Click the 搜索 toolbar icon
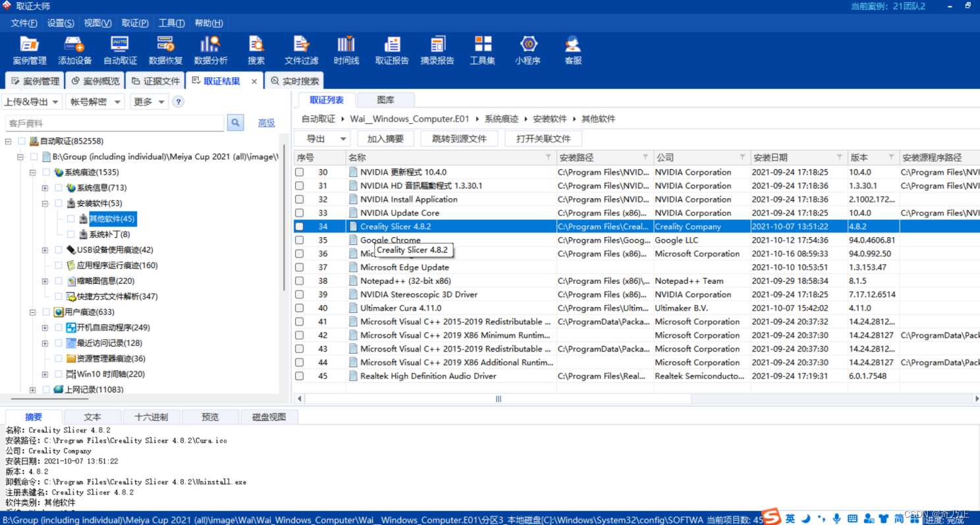The image size is (980, 525). (256, 51)
